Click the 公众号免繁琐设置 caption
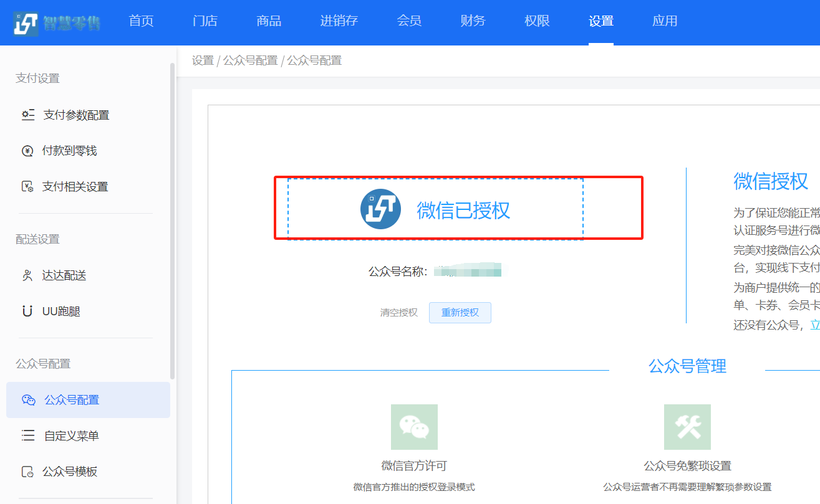Image resolution: width=820 pixels, height=504 pixels. coord(687,465)
